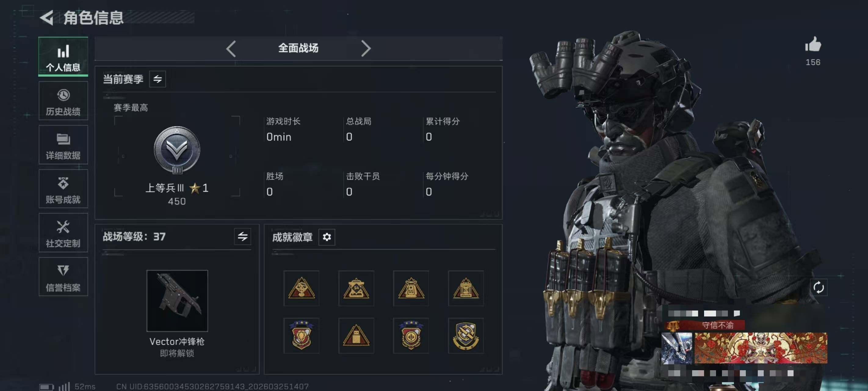Open the red floral namecard banner
868x391 pixels.
(761, 348)
